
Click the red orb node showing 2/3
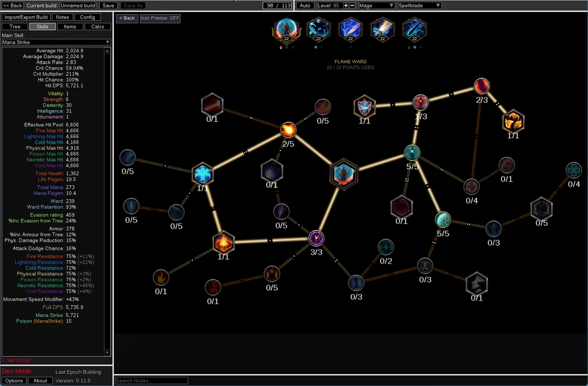(481, 86)
